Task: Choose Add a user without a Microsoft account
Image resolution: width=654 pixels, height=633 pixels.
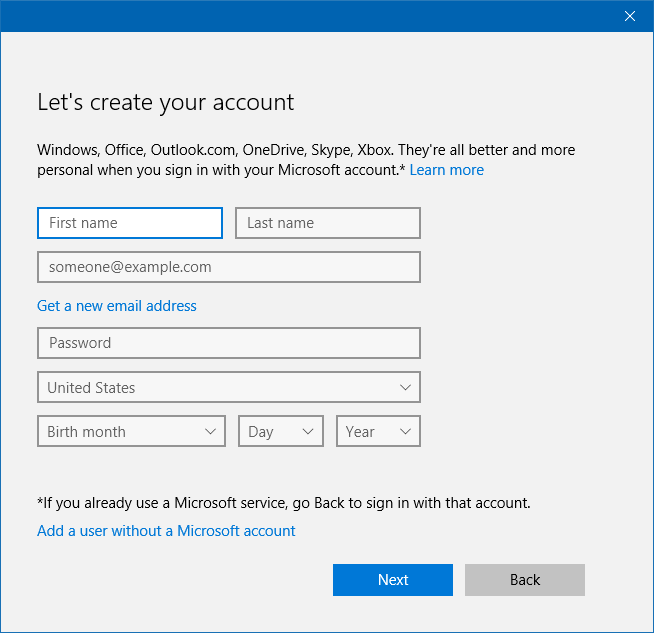Action: (166, 531)
